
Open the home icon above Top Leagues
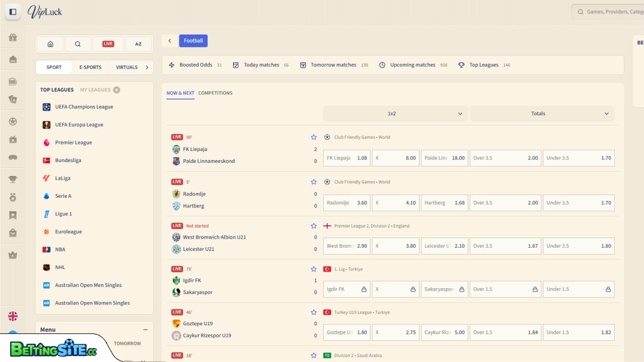click(50, 44)
